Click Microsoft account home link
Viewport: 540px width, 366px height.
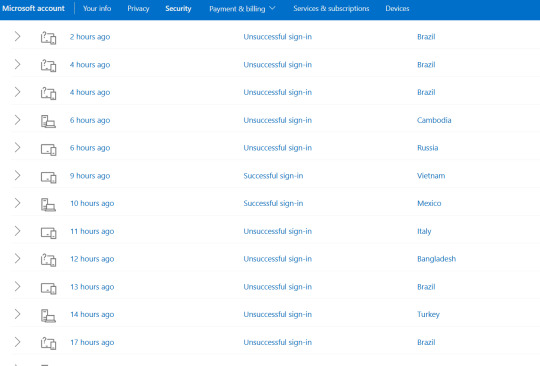[33, 9]
